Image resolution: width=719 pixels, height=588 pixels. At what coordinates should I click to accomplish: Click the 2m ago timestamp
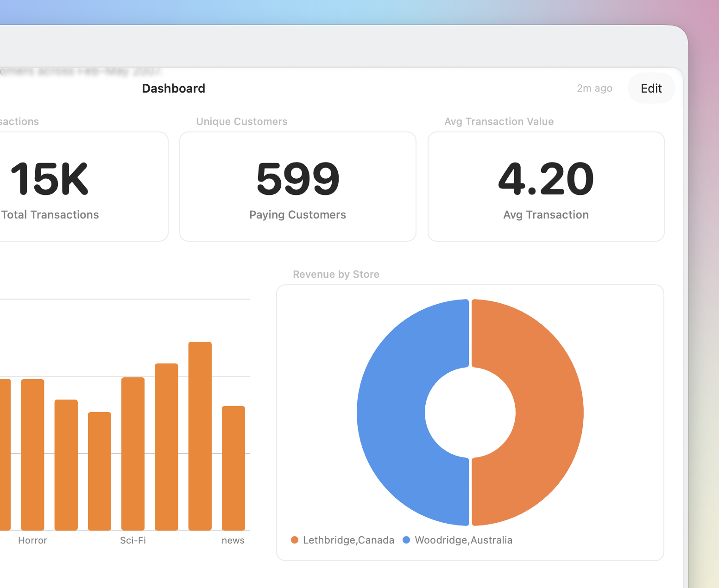click(594, 88)
